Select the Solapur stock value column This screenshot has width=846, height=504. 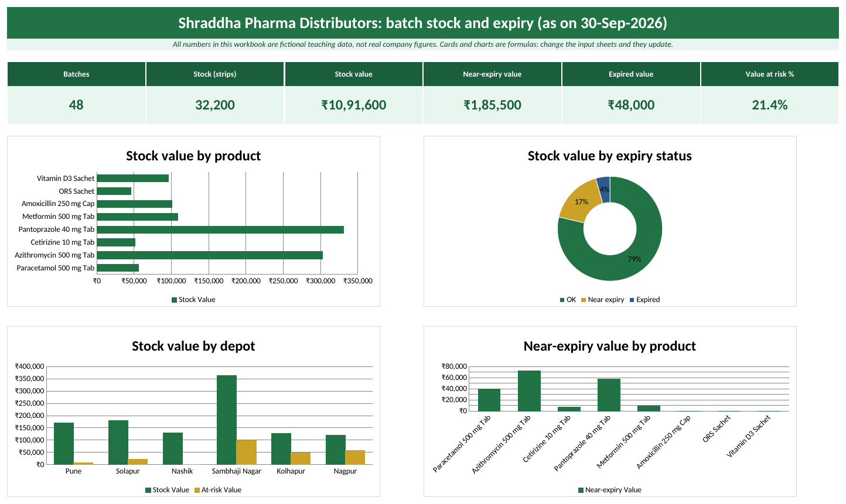point(118,443)
